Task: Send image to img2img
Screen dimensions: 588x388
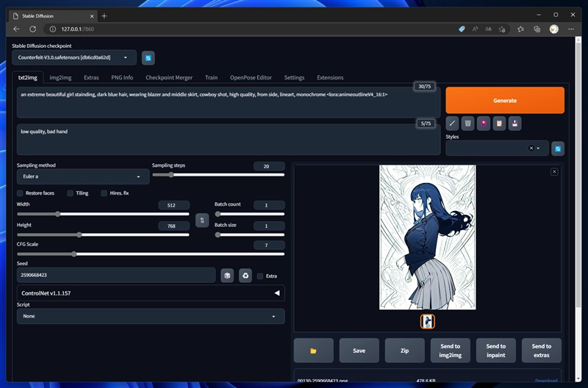Action: point(451,351)
